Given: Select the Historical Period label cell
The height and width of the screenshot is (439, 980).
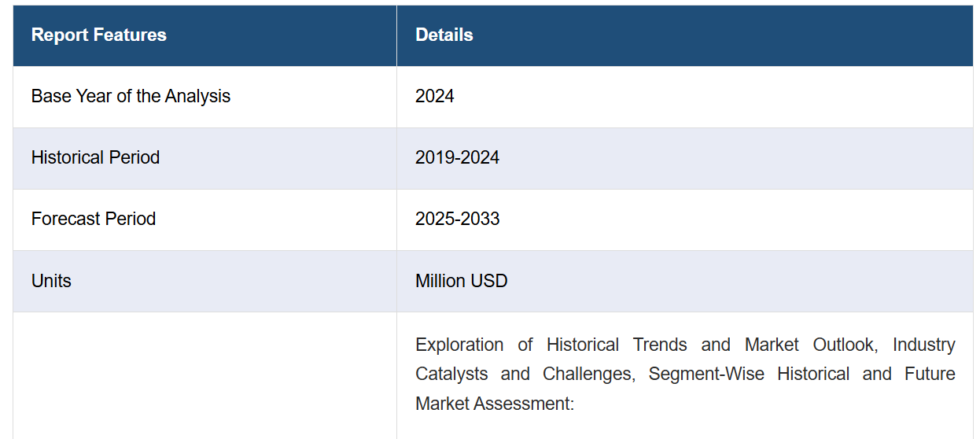Looking at the screenshot, I should [204, 158].
